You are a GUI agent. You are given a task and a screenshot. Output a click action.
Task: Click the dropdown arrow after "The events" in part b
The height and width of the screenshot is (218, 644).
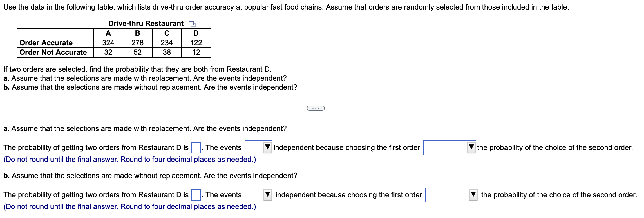click(267, 194)
